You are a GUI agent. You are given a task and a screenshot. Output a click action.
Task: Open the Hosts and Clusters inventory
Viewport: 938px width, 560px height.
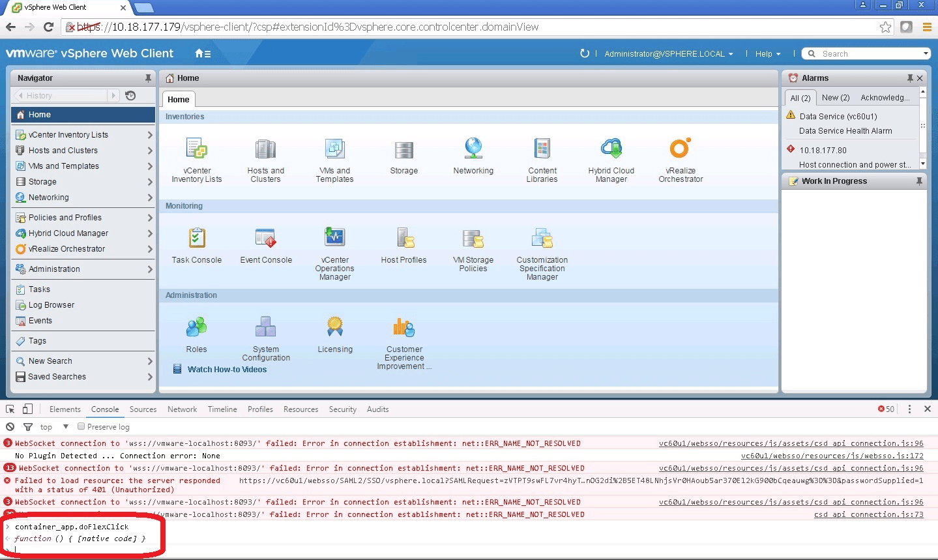pyautogui.click(x=265, y=156)
